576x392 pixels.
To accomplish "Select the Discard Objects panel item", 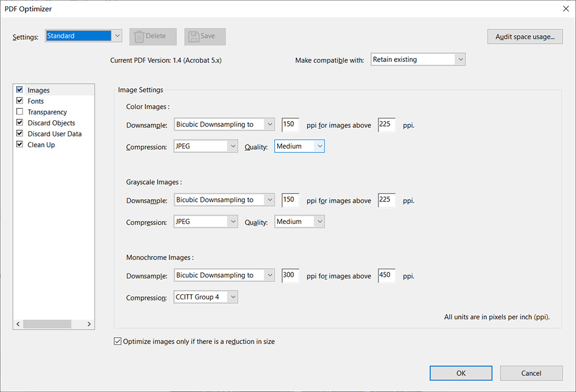I will tap(51, 123).
